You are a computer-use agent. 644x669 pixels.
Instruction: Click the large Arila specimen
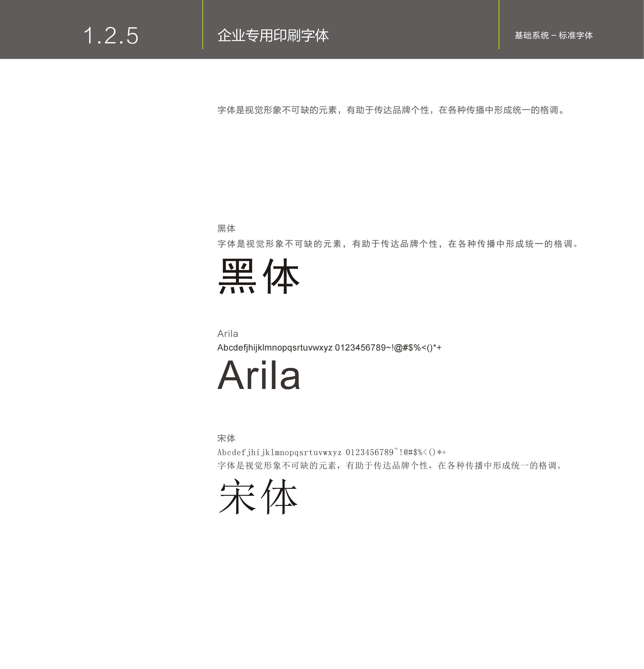point(259,375)
